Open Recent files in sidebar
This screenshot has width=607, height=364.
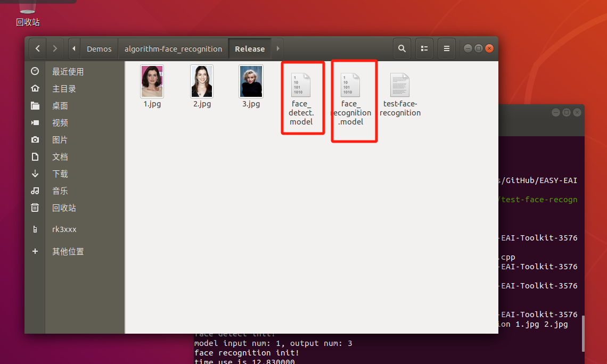pyautogui.click(x=68, y=72)
